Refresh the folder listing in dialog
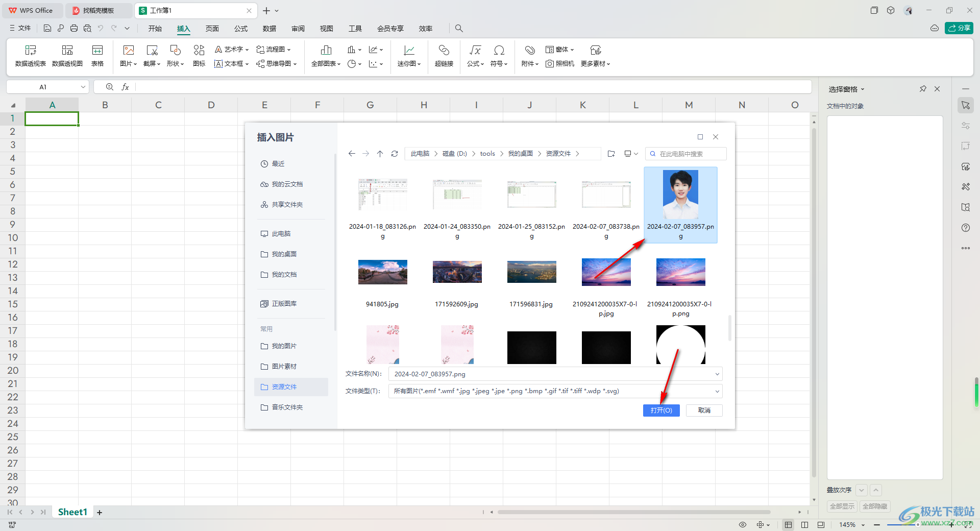Screen dimensions: 980x531 coord(395,154)
